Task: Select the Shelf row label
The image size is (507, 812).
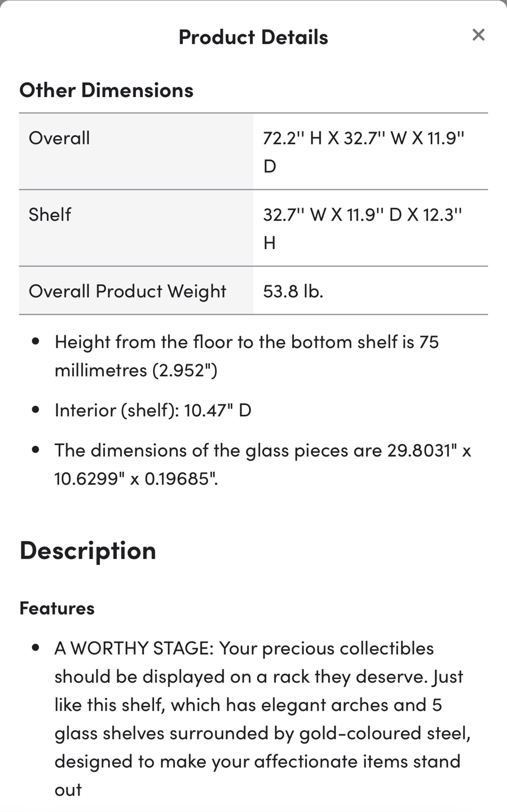Action: point(50,215)
